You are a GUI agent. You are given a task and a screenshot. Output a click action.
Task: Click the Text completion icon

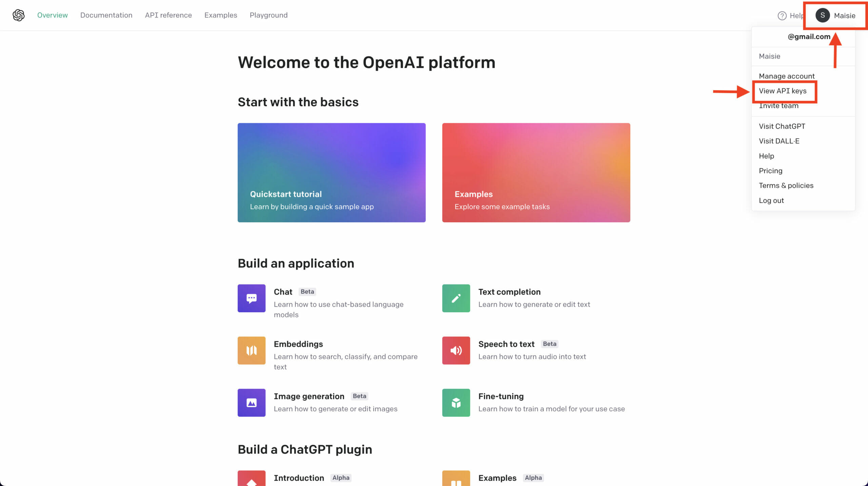pos(455,299)
